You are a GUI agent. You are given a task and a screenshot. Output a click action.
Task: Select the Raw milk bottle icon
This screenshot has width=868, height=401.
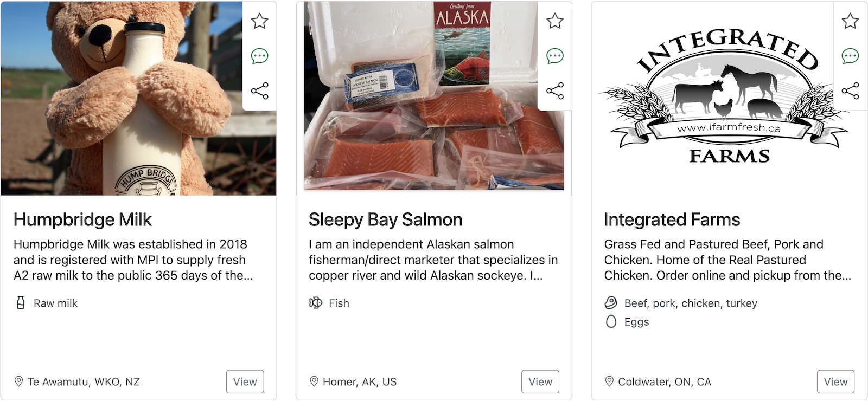[x=20, y=303]
